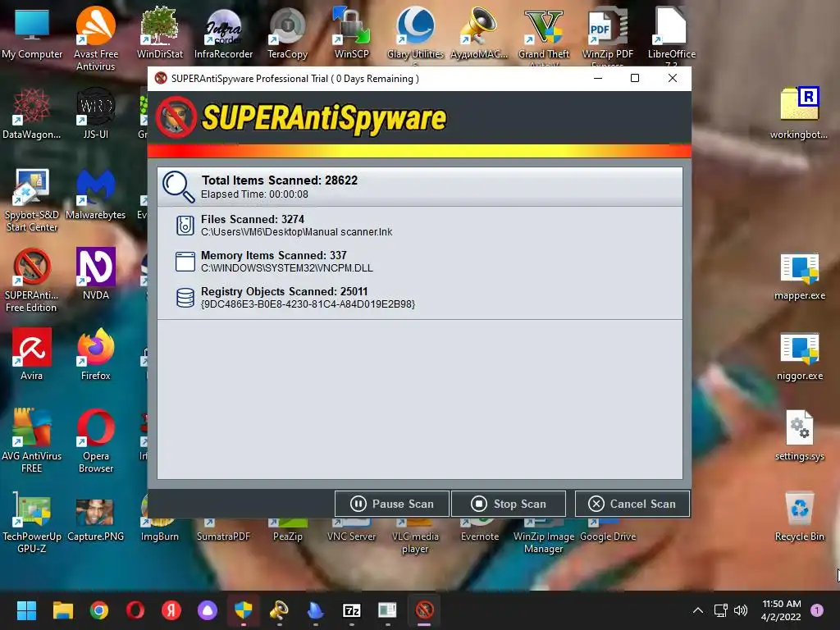
Task: Open the clock showing 11:50 AM
Action: coord(781,610)
